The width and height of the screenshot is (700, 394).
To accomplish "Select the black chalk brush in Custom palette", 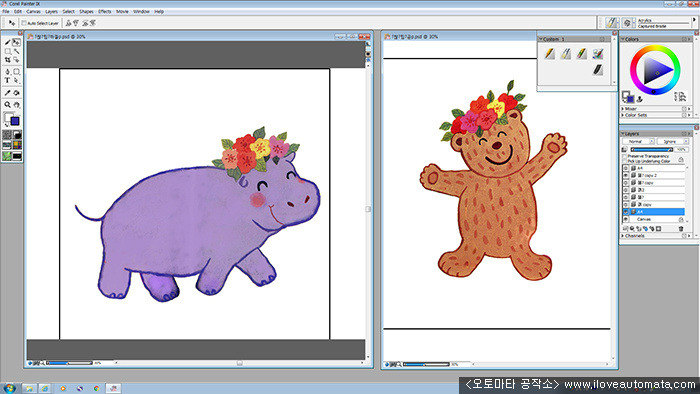I will (598, 70).
